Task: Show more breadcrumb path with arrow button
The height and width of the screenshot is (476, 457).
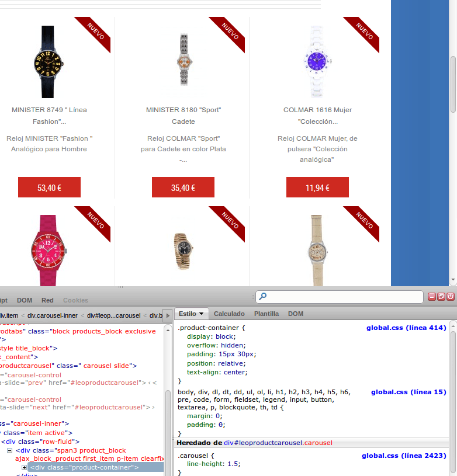Action: (168, 315)
